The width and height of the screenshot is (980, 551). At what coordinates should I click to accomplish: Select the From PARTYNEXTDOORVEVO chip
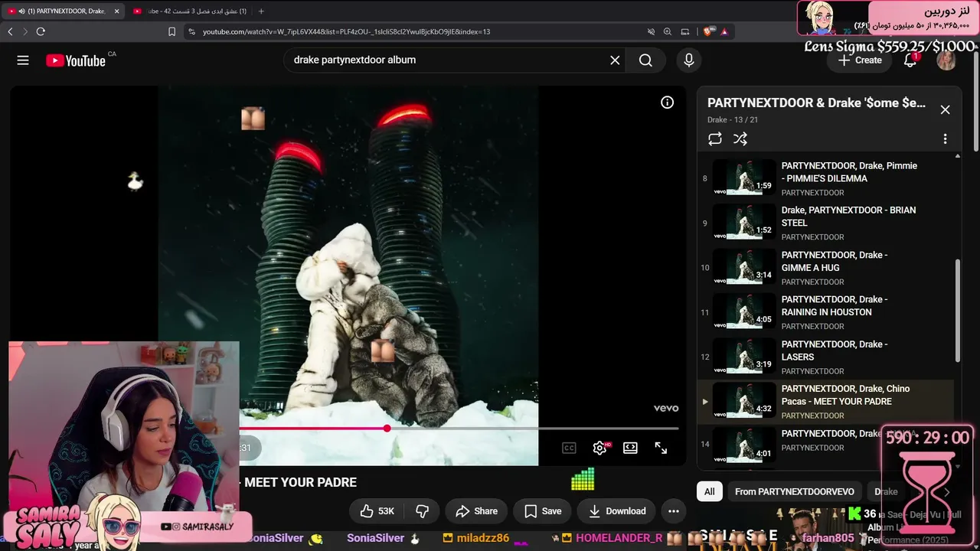795,491
